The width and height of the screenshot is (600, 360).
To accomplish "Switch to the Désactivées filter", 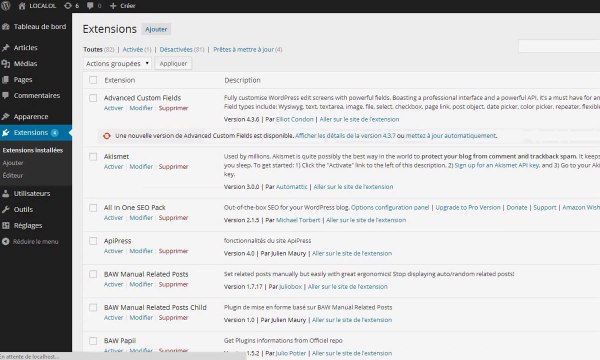I will pyautogui.click(x=176, y=49).
